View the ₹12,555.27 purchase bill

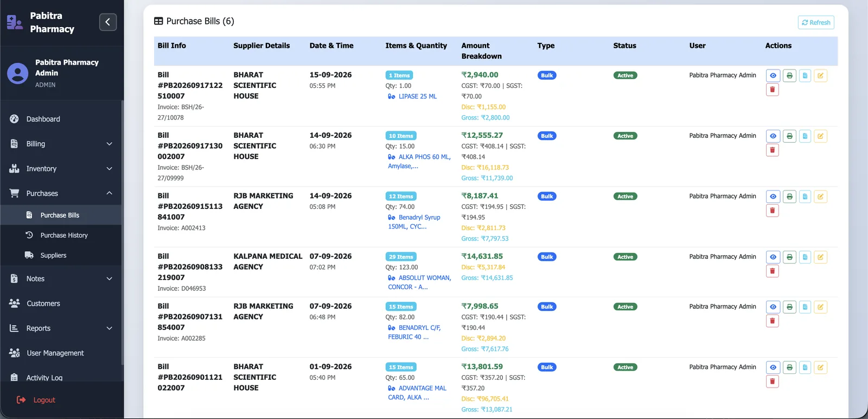click(773, 136)
